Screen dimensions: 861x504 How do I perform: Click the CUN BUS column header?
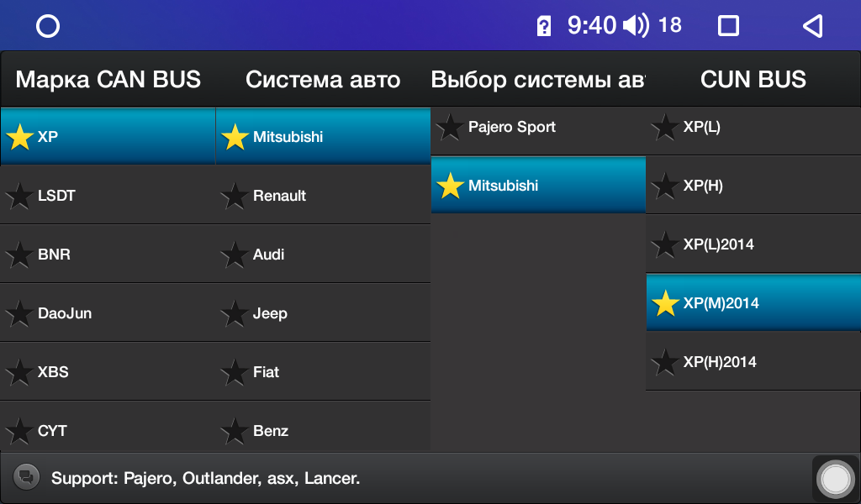[x=753, y=80]
